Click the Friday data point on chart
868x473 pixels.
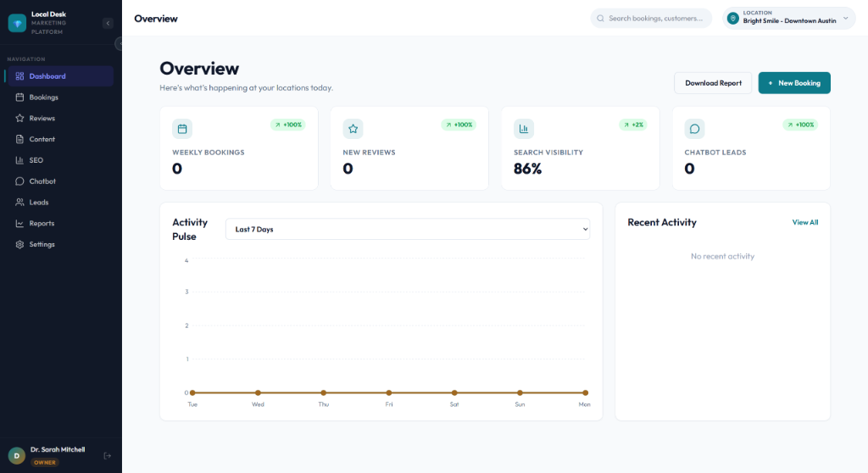(389, 392)
